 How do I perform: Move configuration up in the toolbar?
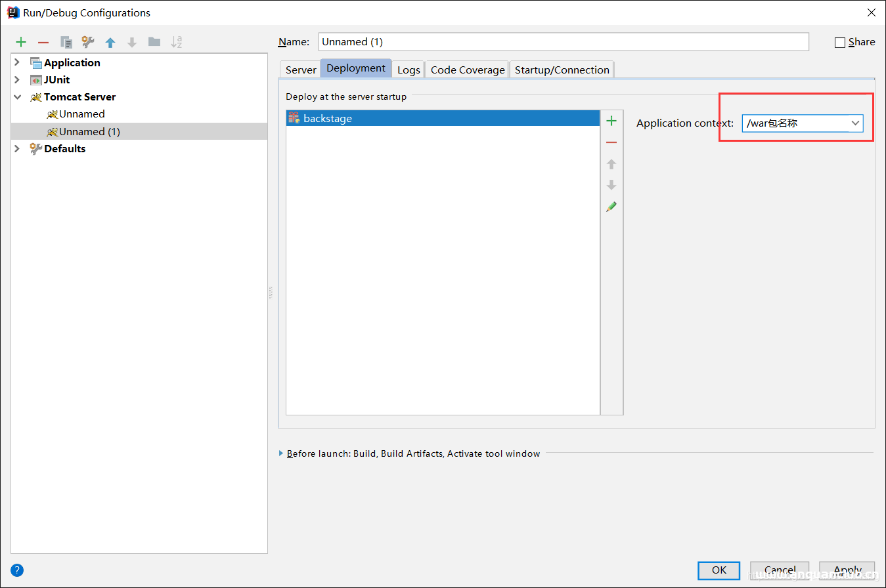[110, 42]
